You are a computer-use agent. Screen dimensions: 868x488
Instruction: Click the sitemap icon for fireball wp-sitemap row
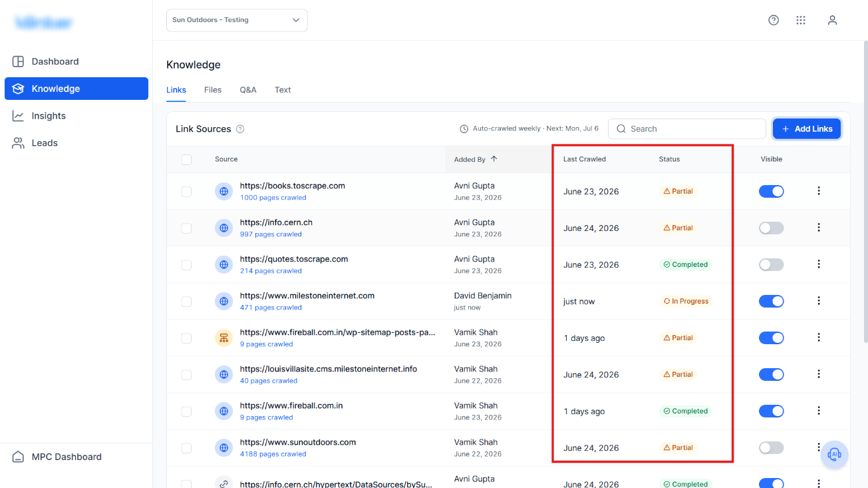pos(224,338)
